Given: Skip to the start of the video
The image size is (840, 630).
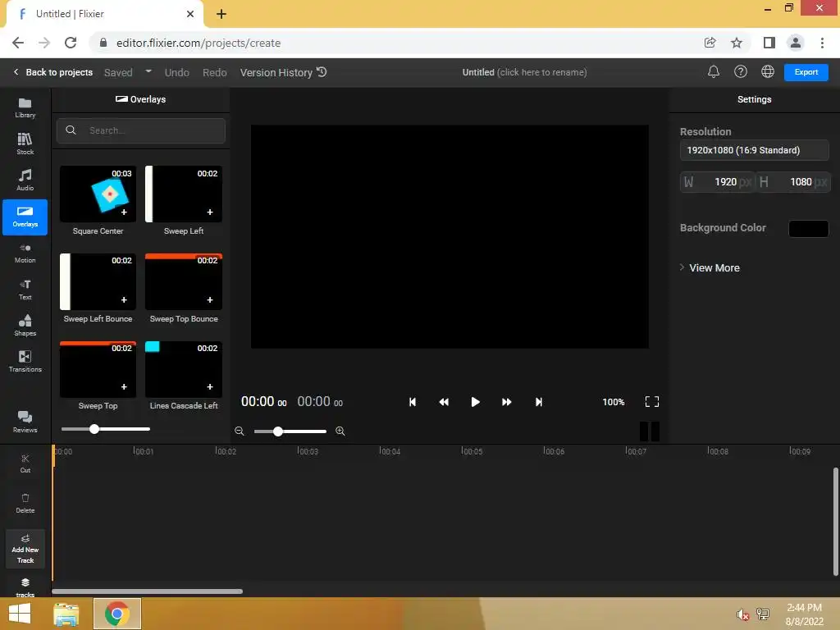Looking at the screenshot, I should 412,402.
